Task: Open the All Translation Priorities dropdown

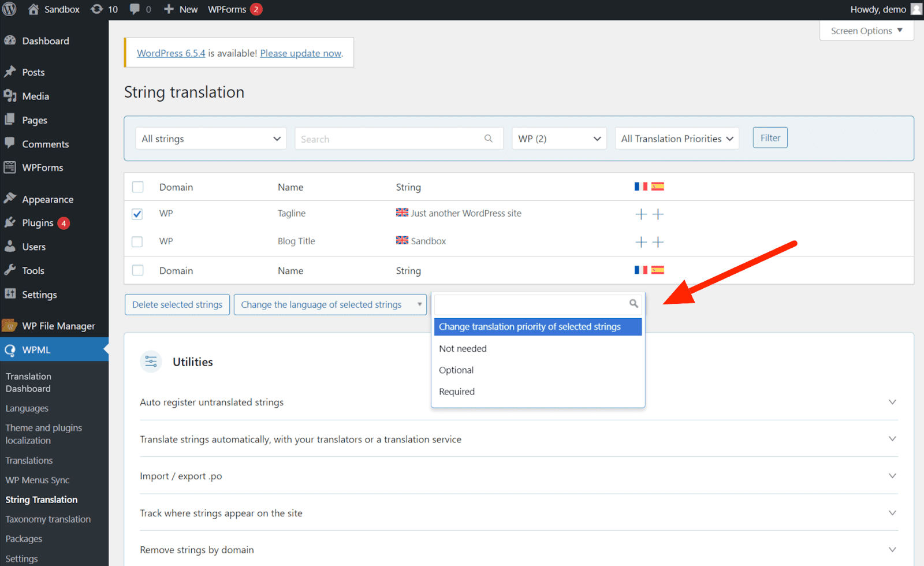Action: (677, 139)
